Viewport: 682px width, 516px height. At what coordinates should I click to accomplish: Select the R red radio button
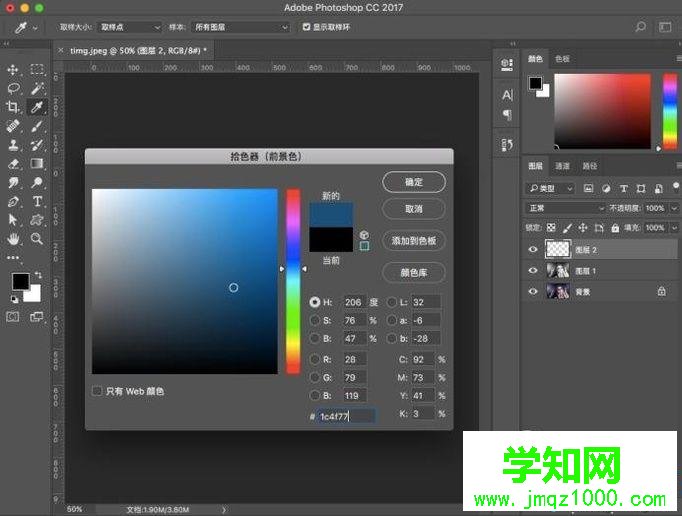(315, 359)
